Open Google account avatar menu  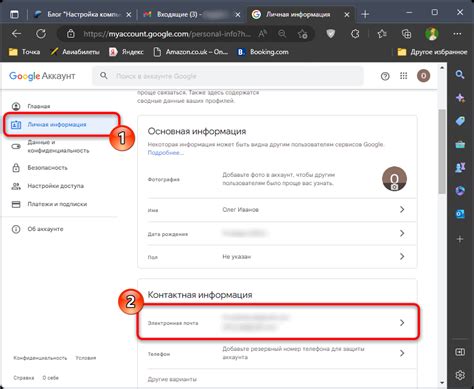click(x=424, y=76)
